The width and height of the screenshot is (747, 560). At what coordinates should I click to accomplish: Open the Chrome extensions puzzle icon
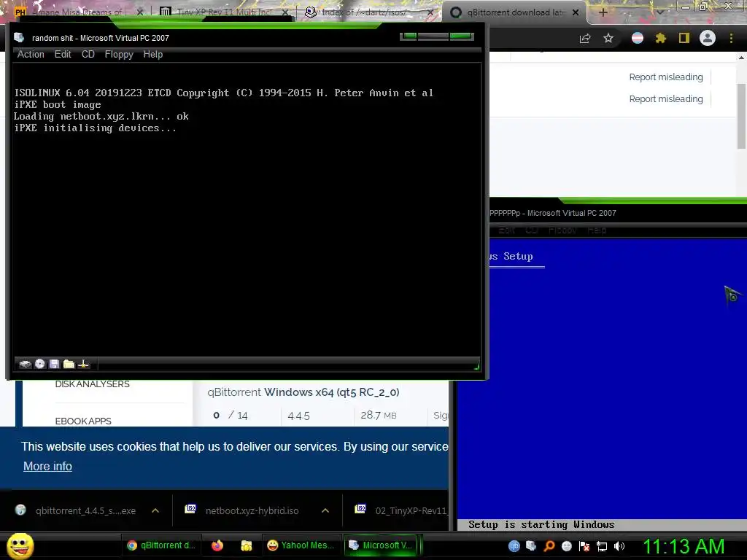pyautogui.click(x=660, y=38)
